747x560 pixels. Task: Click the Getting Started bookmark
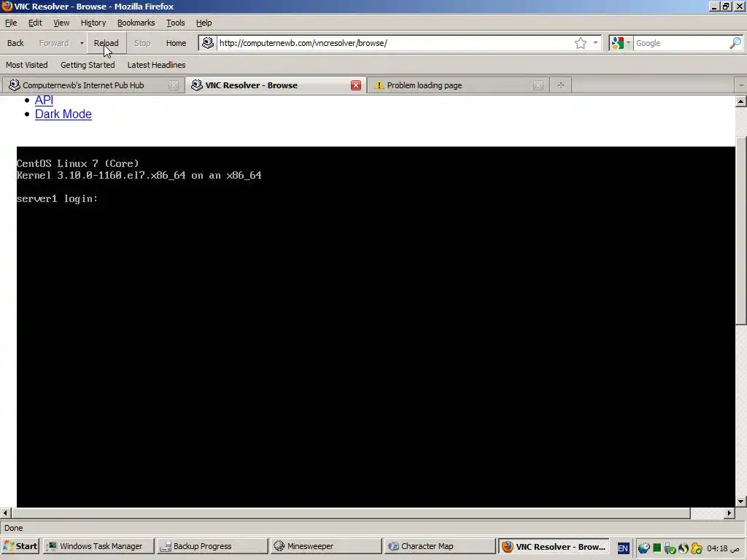[x=88, y=65]
